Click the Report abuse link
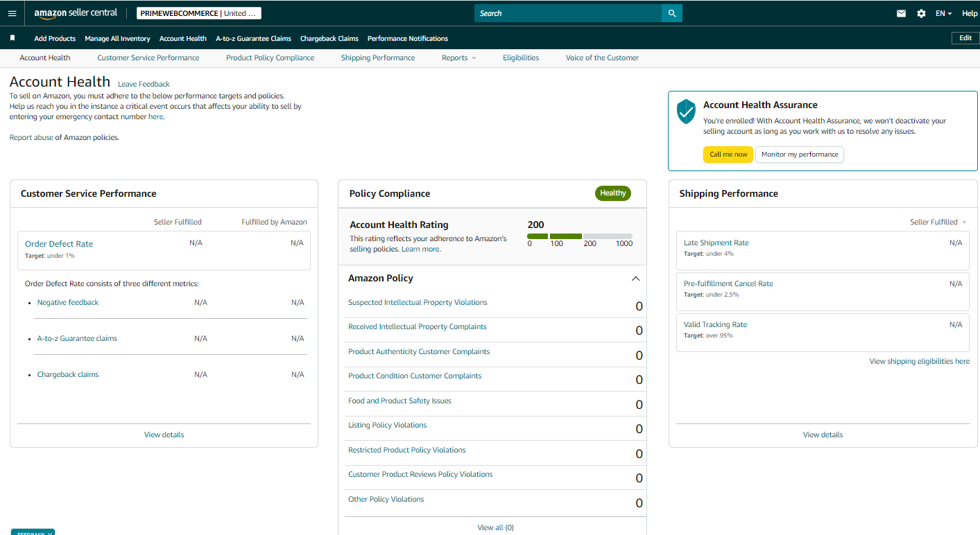 31,137
